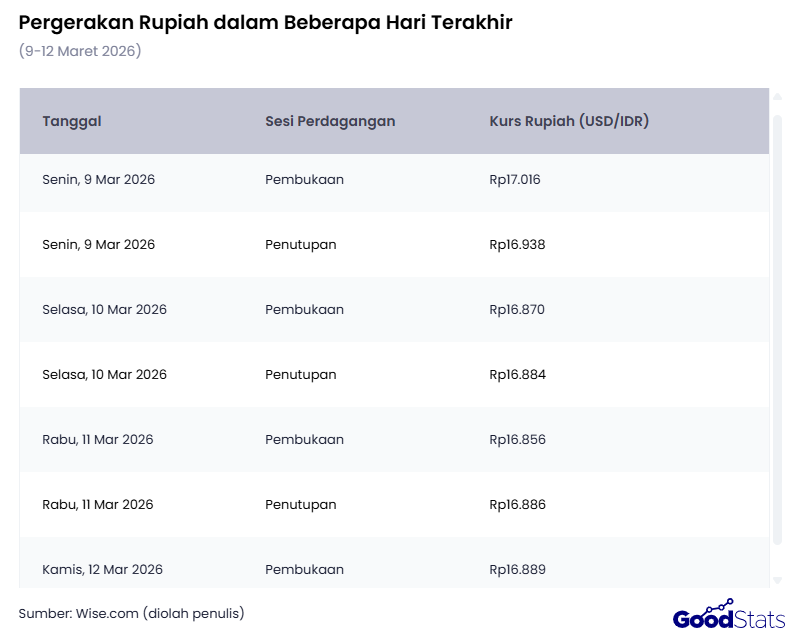The width and height of the screenshot is (798, 633).
Task: Click the Kurs Rupiah (USD/IDR) header
Action: 570,121
